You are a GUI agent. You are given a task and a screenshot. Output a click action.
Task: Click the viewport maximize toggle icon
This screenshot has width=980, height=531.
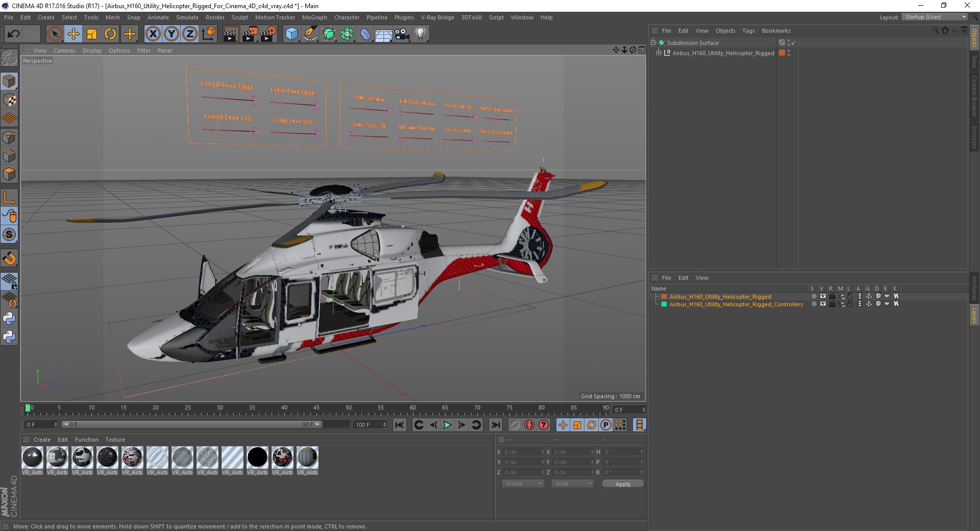pyautogui.click(x=642, y=50)
